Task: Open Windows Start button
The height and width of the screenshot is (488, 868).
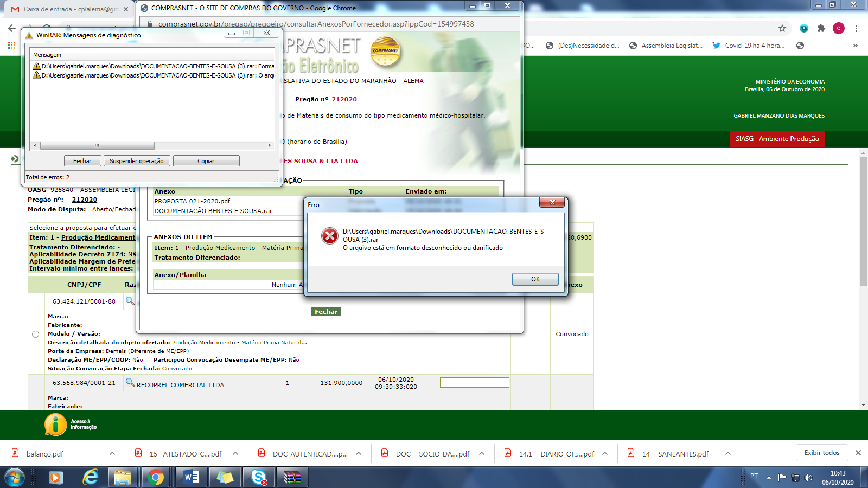Action: pyautogui.click(x=15, y=478)
